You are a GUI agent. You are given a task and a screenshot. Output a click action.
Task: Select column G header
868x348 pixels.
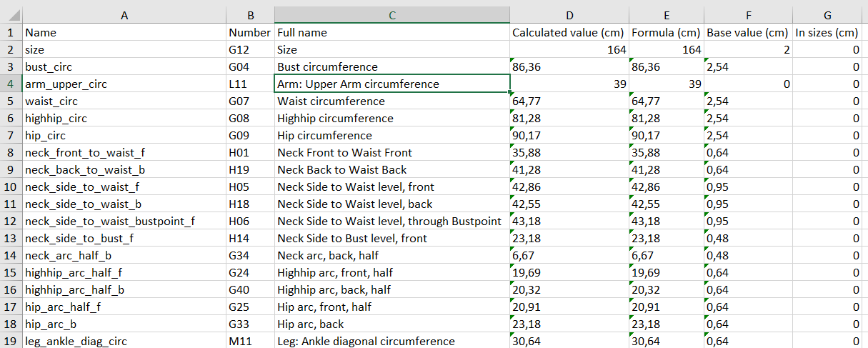pos(828,15)
